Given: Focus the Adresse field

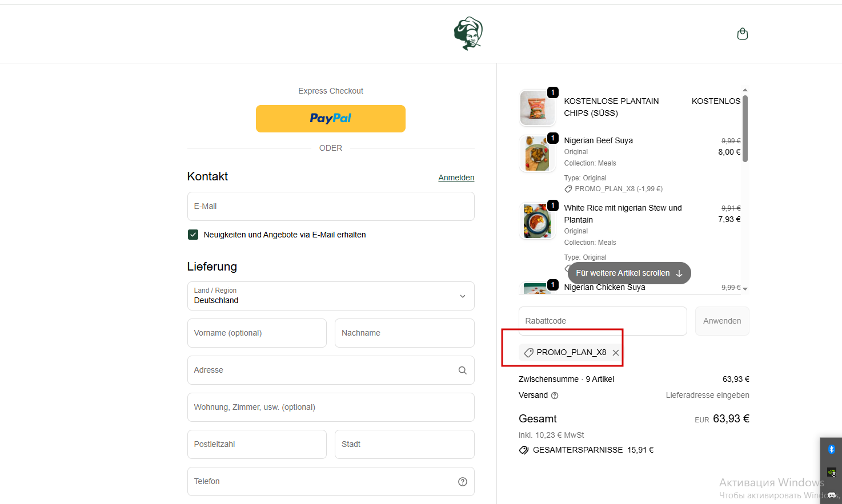Looking at the screenshot, I should click(x=331, y=370).
